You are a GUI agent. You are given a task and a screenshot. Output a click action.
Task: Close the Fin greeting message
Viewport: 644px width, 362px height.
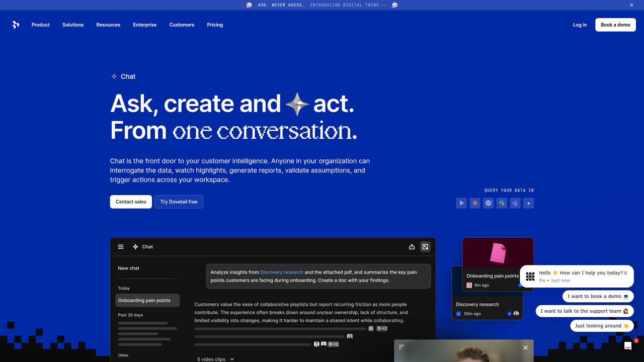tap(625, 273)
